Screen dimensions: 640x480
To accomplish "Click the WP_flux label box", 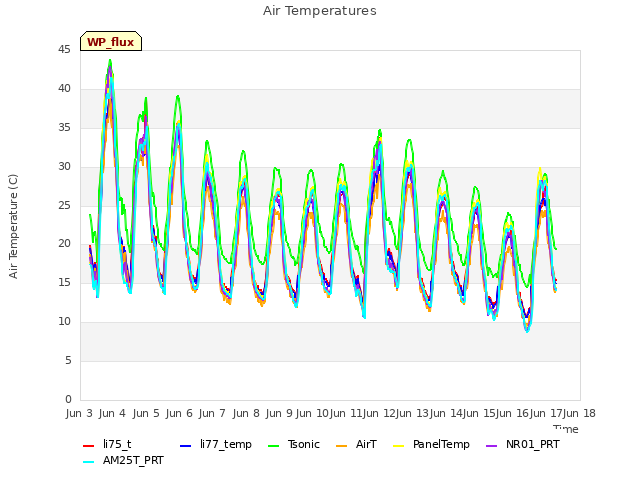I will tap(111, 41).
